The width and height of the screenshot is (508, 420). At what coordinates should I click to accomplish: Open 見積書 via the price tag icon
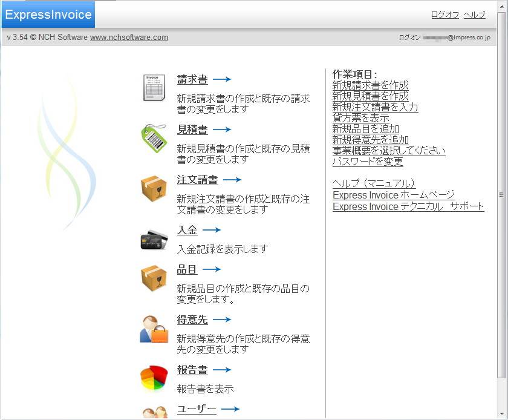[x=153, y=137]
